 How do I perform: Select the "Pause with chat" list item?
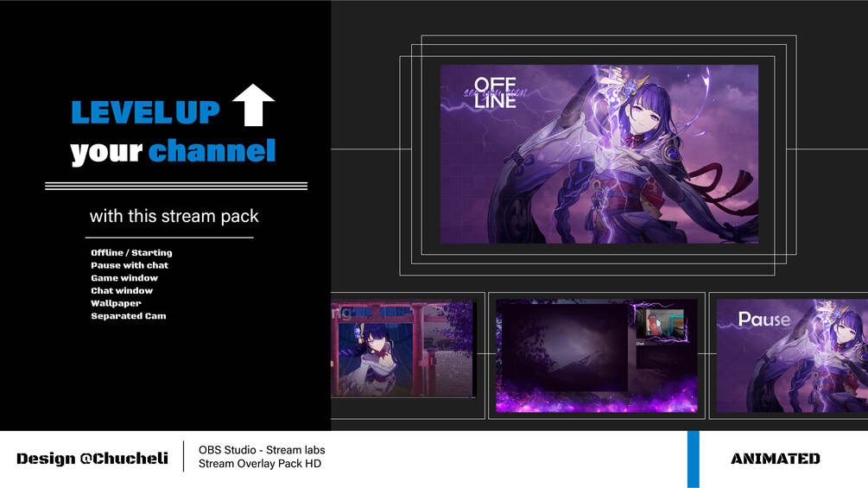[130, 265]
